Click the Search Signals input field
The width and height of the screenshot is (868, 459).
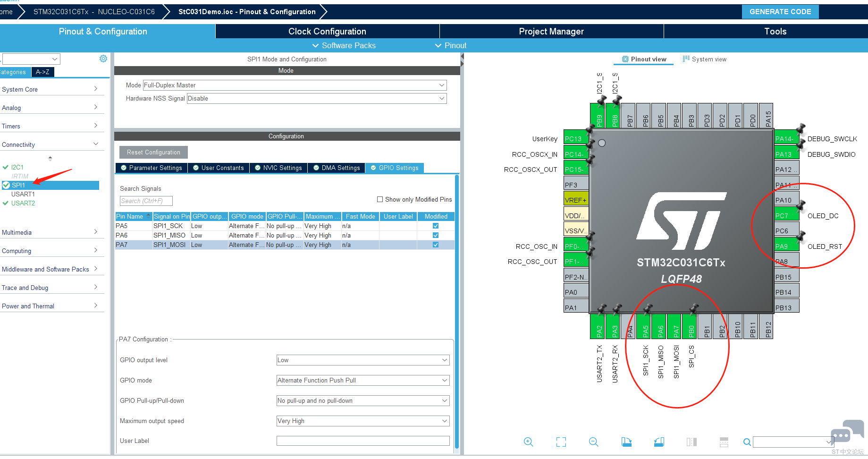coord(146,201)
